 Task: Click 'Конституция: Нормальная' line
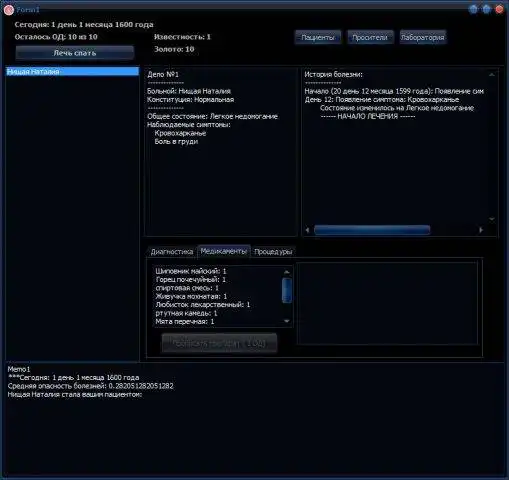click(x=190, y=99)
